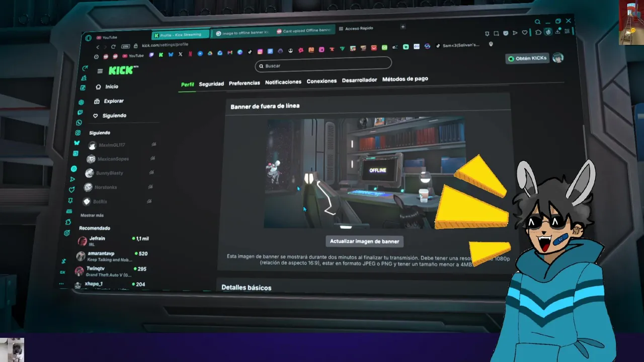The image size is (644, 362).
Task: Expand following list with Mostrar más
Action: tap(92, 215)
